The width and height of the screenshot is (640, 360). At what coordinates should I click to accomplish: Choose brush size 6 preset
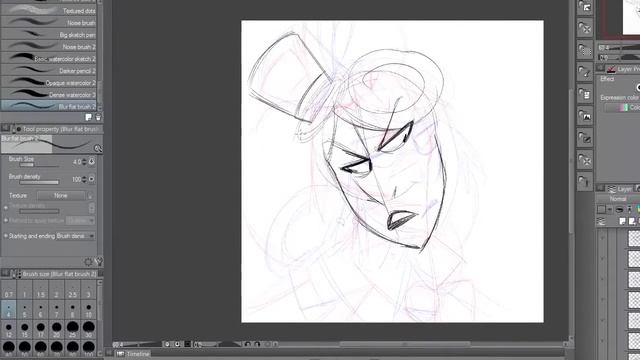coord(40,310)
